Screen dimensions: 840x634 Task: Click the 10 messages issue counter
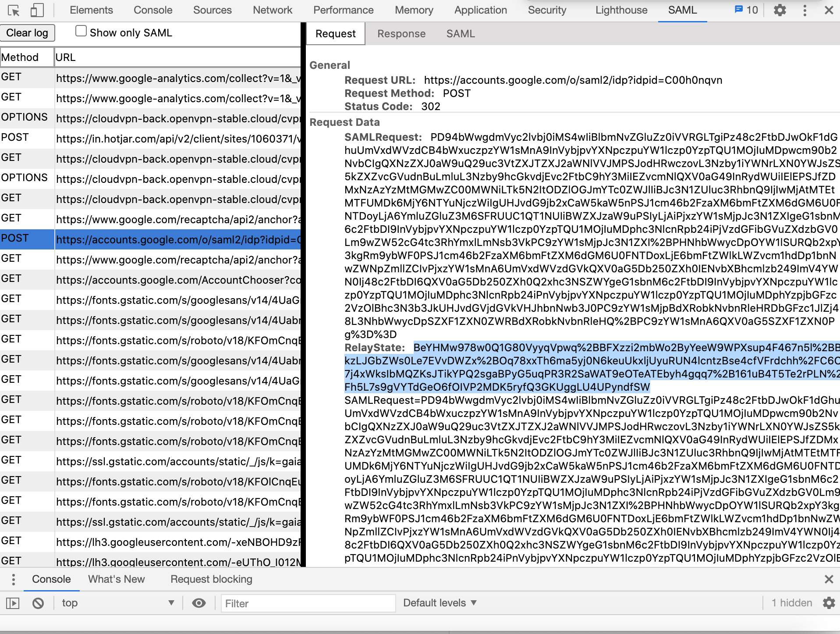(746, 10)
